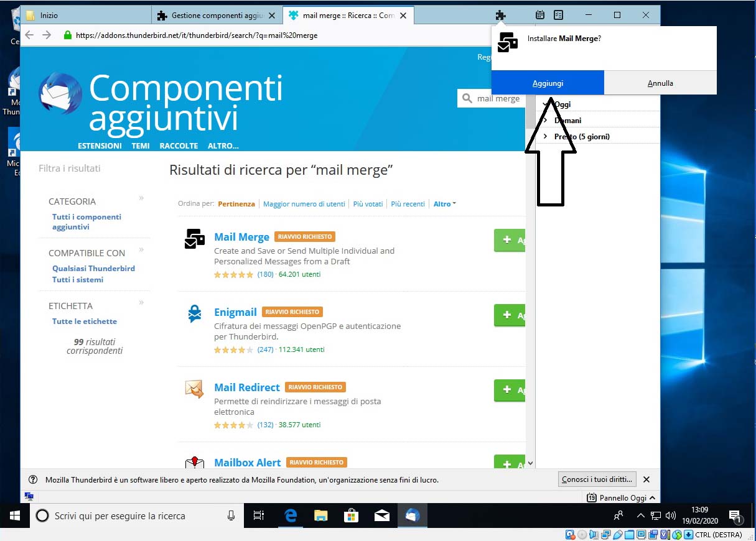Open the Mail Merge add-on title

click(x=241, y=237)
